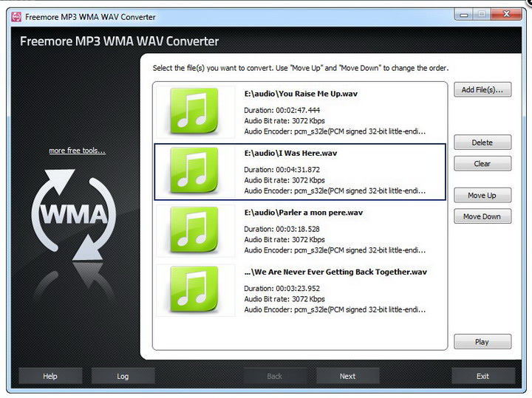The height and width of the screenshot is (398, 532).
Task: Click the music note icon for Parler a mon pere.wav
Action: 194,230
